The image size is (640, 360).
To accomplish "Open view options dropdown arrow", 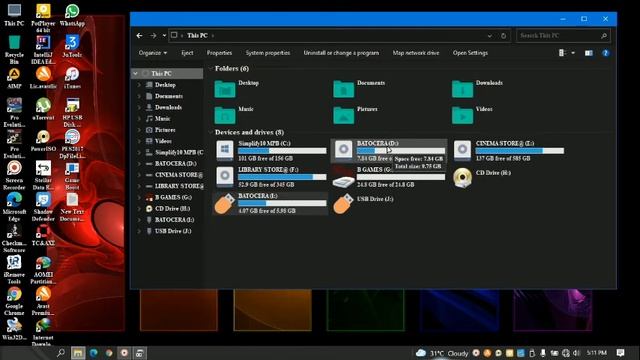I will 573,53.
